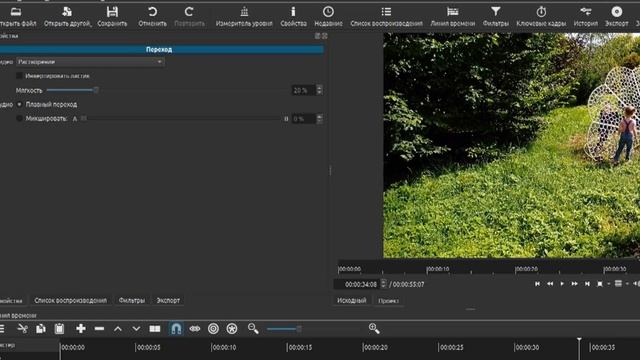Skip to start of player
The height and width of the screenshot is (360, 640).
point(537,284)
